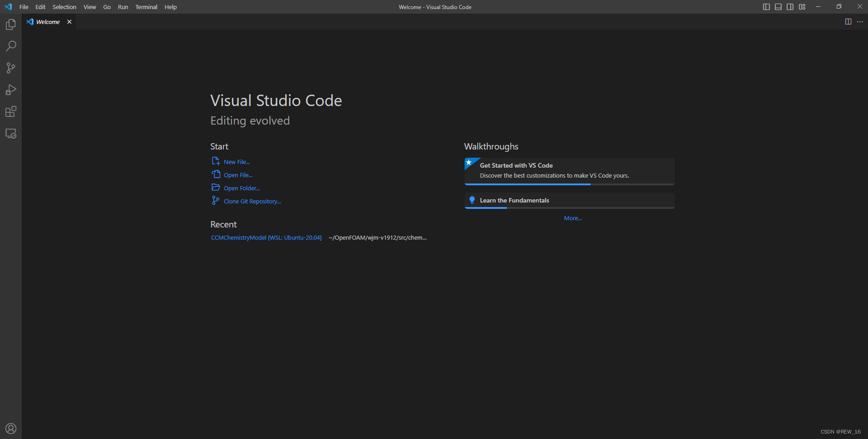Toggle the primary side bar visibility
The height and width of the screenshot is (439, 868).
(x=766, y=7)
